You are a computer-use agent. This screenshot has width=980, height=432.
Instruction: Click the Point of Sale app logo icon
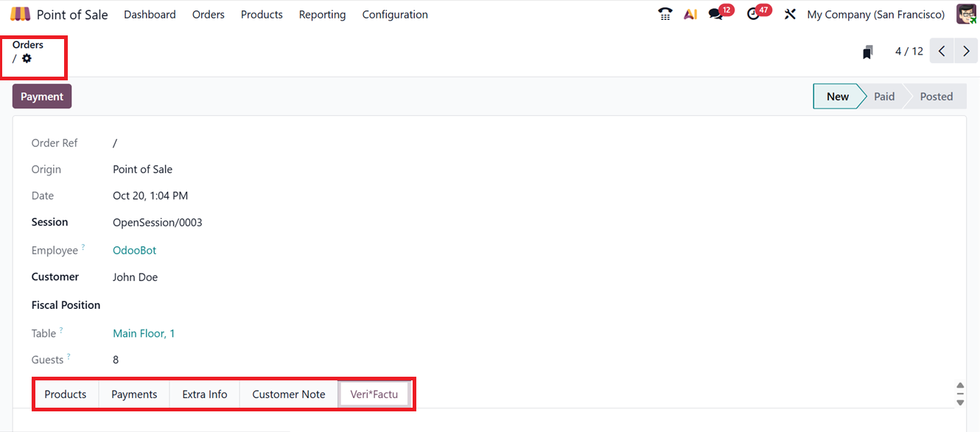(x=21, y=14)
